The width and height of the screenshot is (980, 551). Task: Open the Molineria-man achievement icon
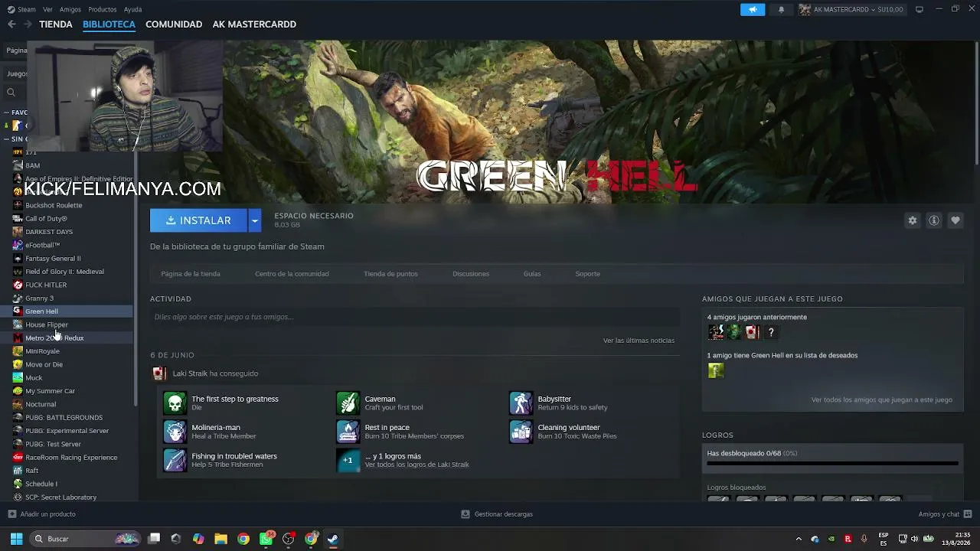coord(175,432)
